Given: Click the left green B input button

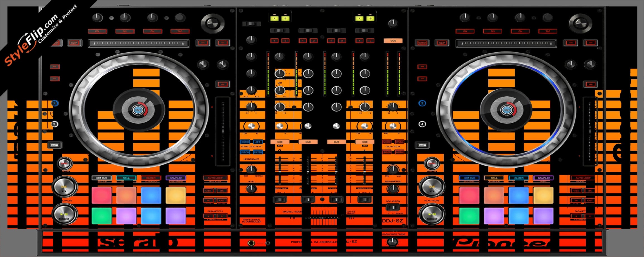Looking at the screenshot, I should coord(285,19).
